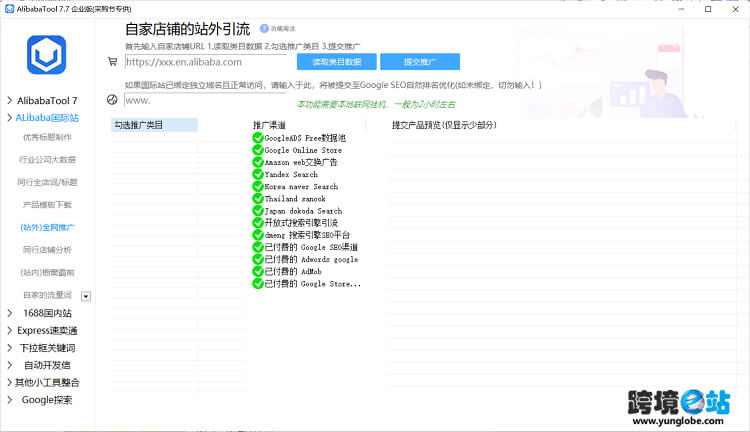Click the AlibabaTool hexagon logo in sidebar
This screenshot has height=432, width=750.
coord(46,55)
